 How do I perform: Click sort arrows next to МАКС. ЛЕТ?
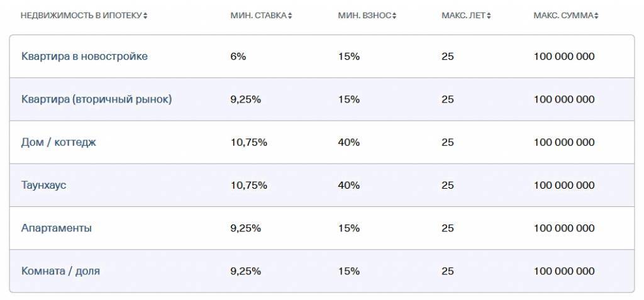(x=489, y=16)
